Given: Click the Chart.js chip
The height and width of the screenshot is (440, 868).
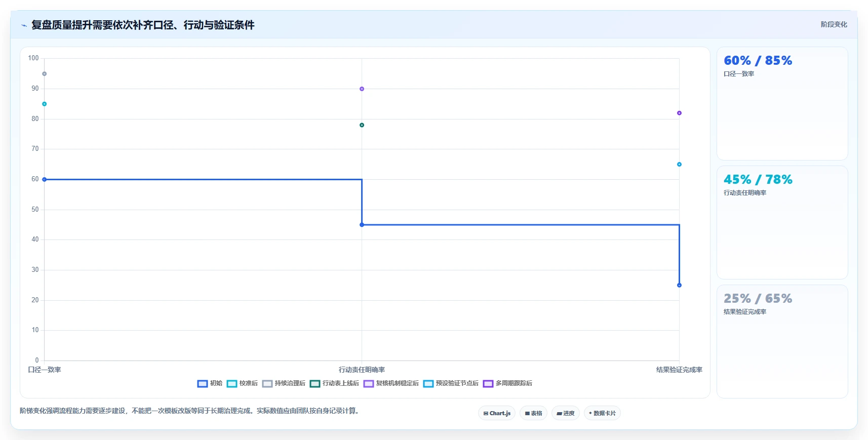Looking at the screenshot, I should coord(497,413).
